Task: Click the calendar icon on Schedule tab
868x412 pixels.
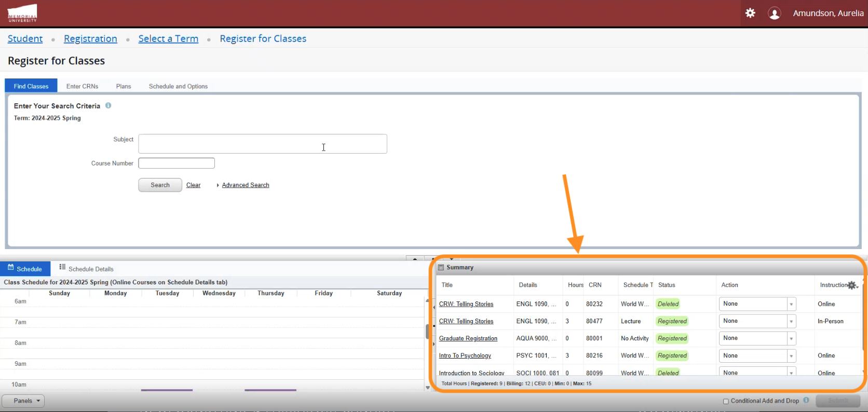Action: click(x=10, y=267)
